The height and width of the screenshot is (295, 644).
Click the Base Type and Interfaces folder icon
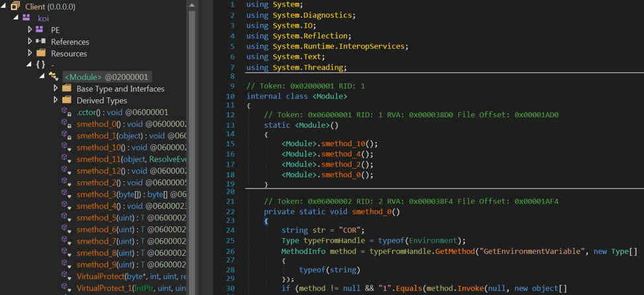[67, 89]
